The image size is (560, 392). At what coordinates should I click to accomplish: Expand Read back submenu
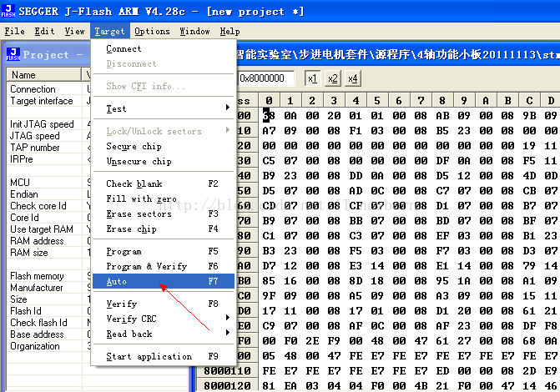[x=164, y=334]
